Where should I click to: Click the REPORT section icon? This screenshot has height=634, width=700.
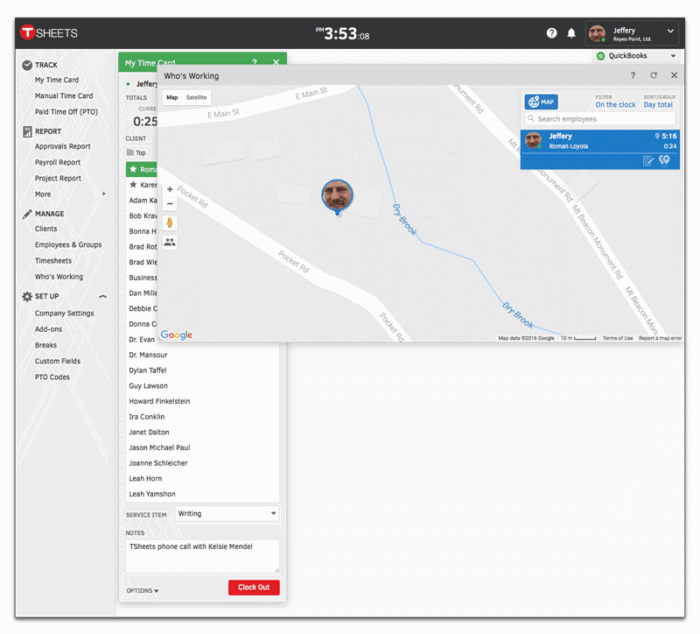coord(27,131)
